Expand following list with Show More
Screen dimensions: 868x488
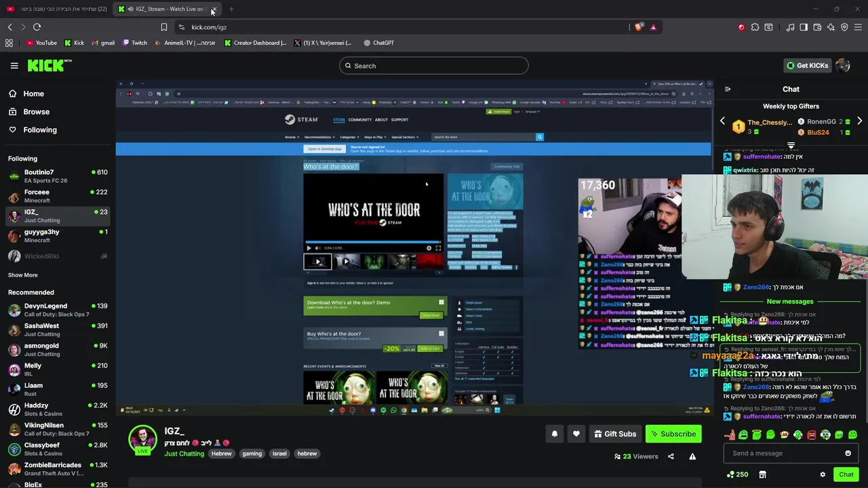tap(23, 275)
